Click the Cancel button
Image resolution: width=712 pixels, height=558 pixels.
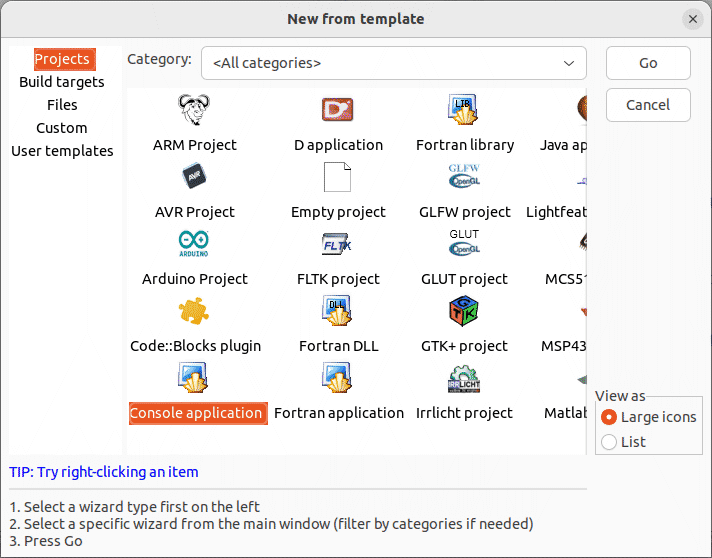(648, 105)
